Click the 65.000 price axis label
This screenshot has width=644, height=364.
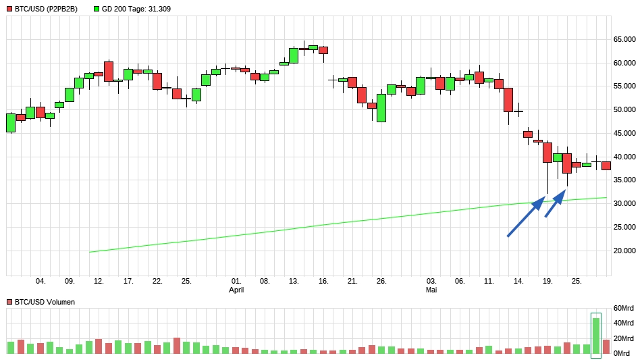[624, 39]
